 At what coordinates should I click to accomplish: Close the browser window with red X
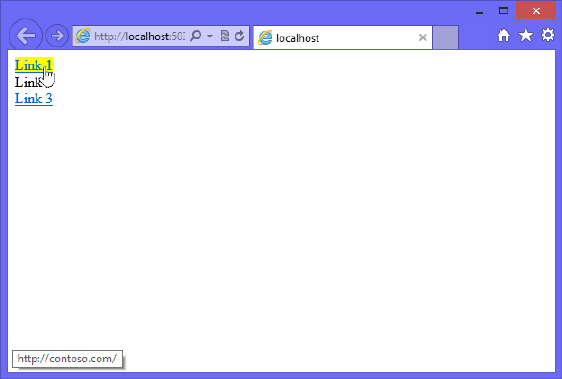click(536, 10)
